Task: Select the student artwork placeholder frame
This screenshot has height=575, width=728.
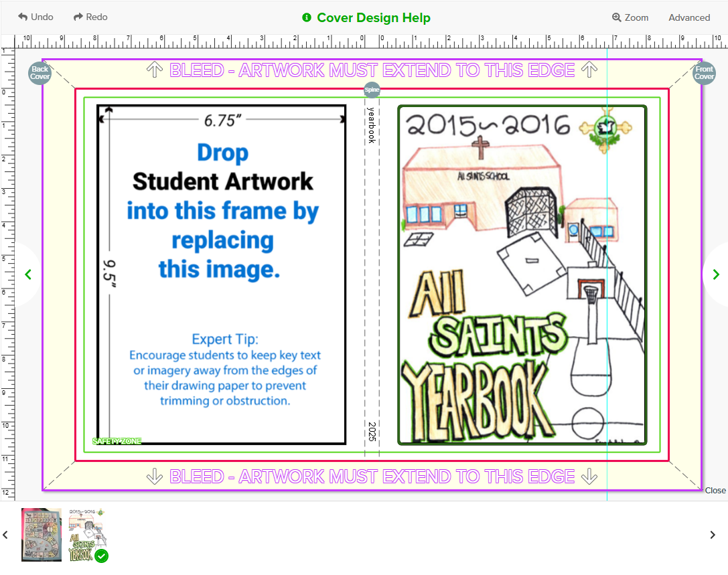Action: click(x=222, y=274)
